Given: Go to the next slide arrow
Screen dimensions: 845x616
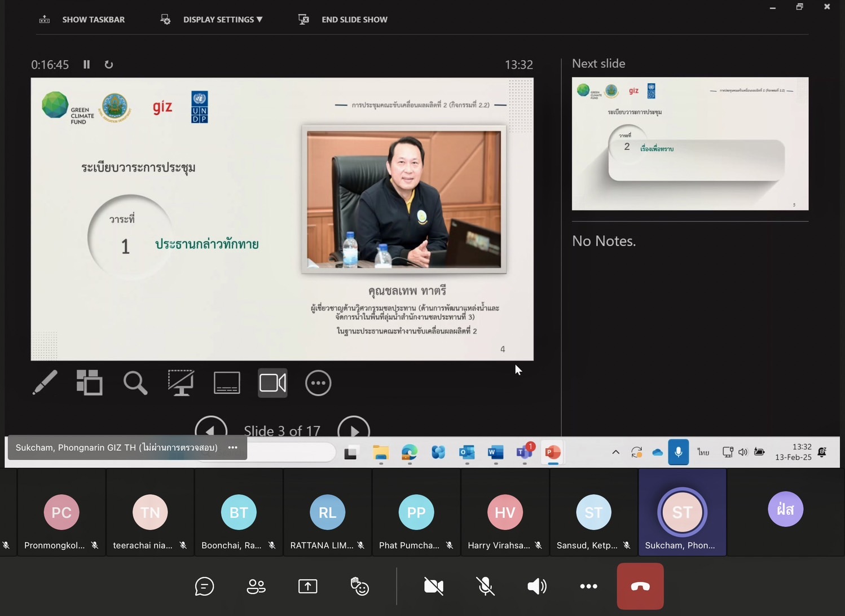Looking at the screenshot, I should [354, 430].
